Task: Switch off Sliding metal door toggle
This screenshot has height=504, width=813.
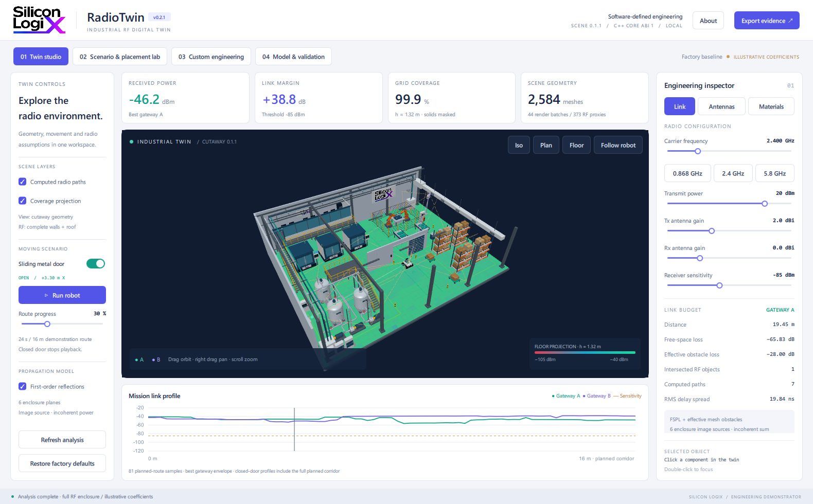Action: tap(96, 264)
